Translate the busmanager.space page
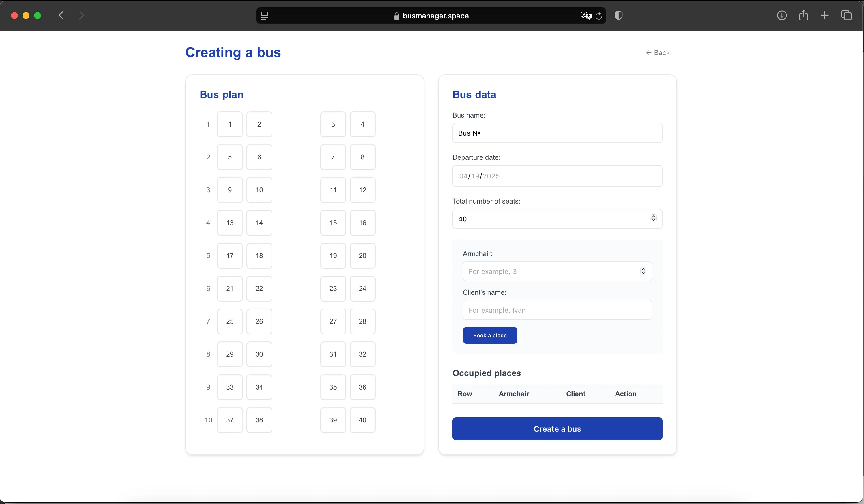Image resolution: width=864 pixels, height=504 pixels. 586,15
